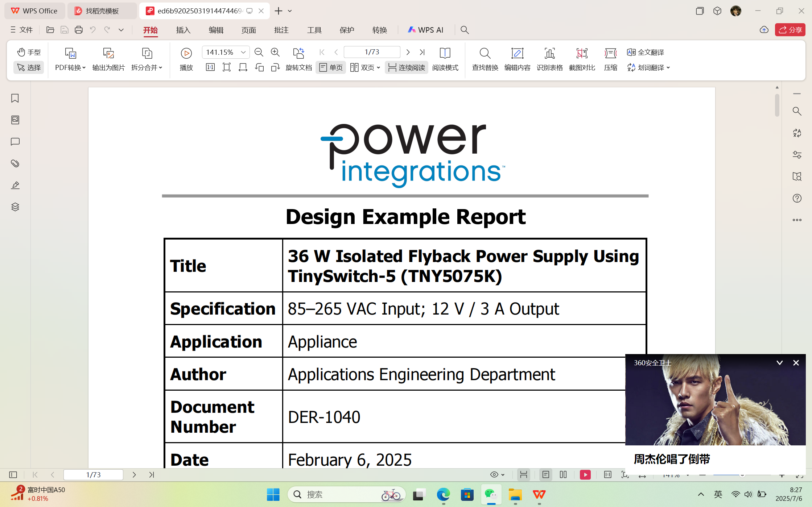Switch to the 页面 ribbon tab

point(248,30)
